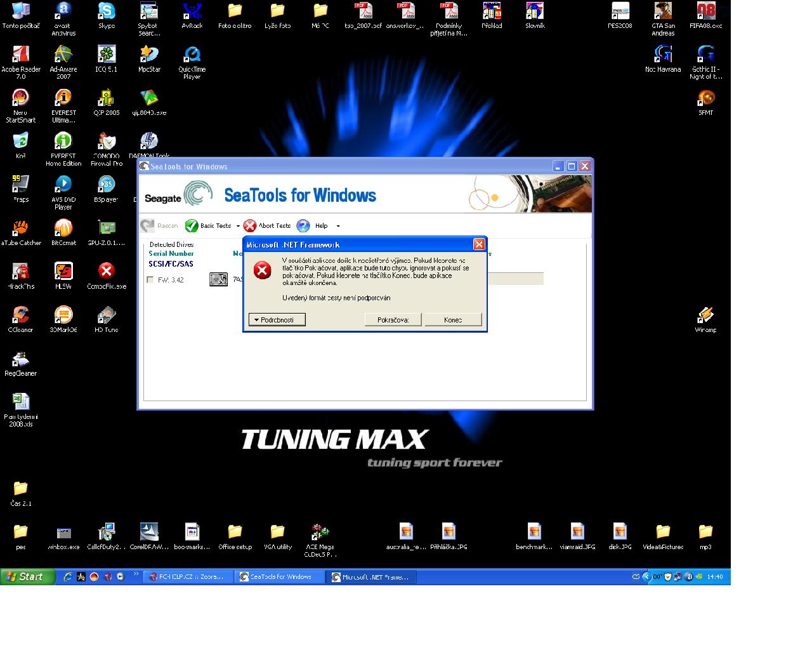Select the Skype desktop icon
Image resolution: width=812 pixels, height=650 pixels.
coord(107,16)
